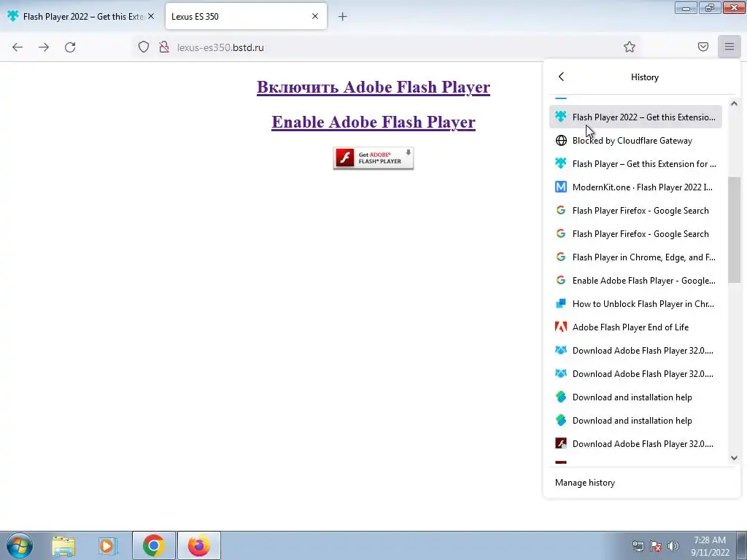Open history entry Flash Player – Get this Extension for
The image size is (747, 560).
click(x=635, y=164)
